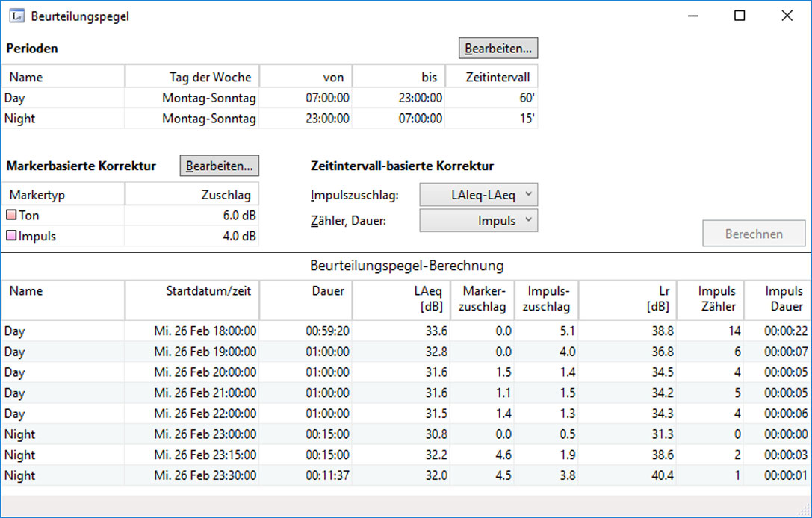The image size is (812, 518).
Task: Close the Beurteilungspegel window
Action: (787, 16)
